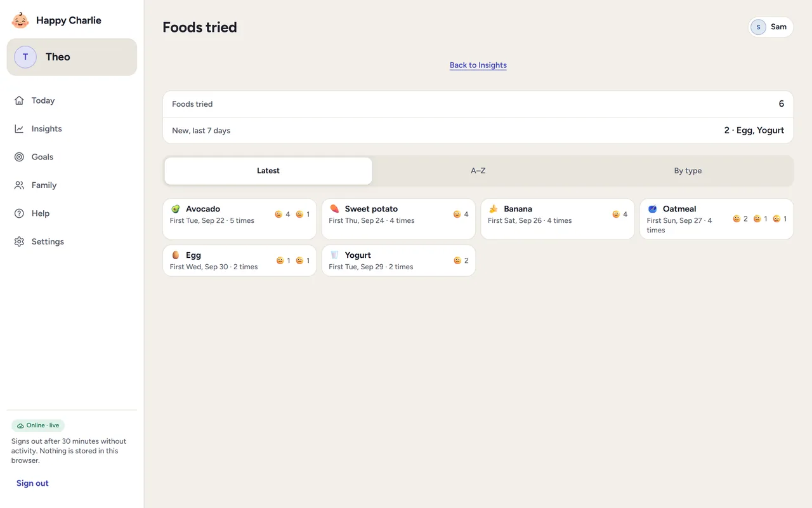812x508 pixels.
Task: Click the "Happy Charlie" app name
Action: [69, 20]
